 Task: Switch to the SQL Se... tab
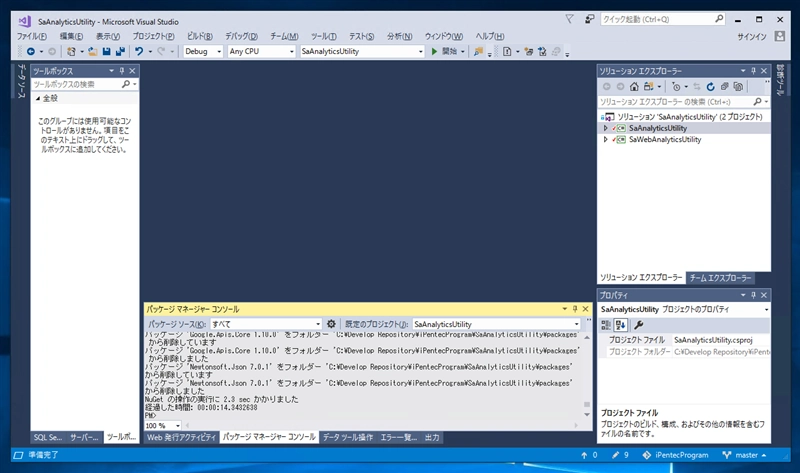pos(48,437)
